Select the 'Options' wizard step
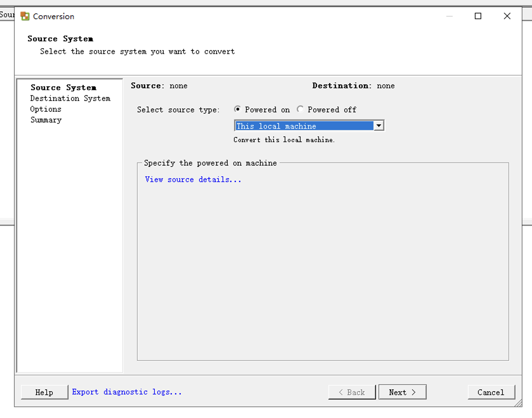532x418 pixels. (46, 109)
